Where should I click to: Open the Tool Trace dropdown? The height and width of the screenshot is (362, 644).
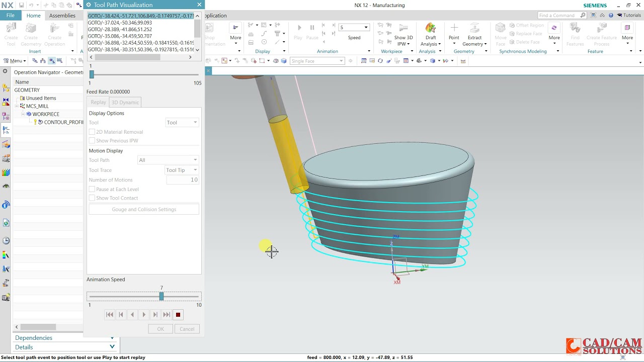[x=182, y=170]
